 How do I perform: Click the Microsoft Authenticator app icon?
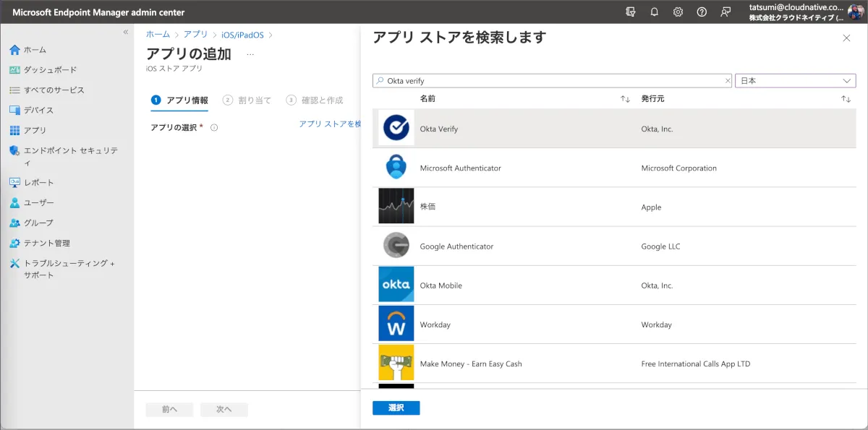pyautogui.click(x=396, y=168)
